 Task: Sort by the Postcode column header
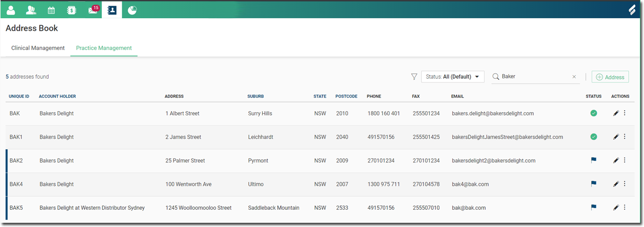347,97
